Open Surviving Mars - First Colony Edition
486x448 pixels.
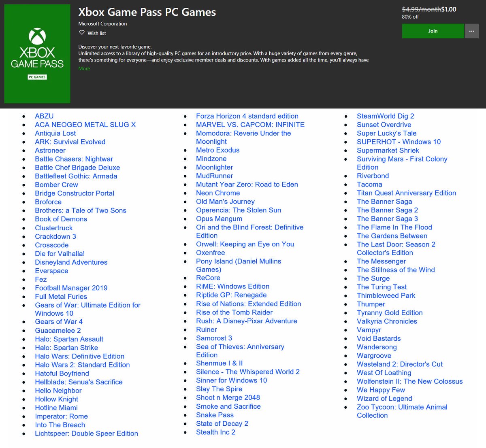[402, 163]
